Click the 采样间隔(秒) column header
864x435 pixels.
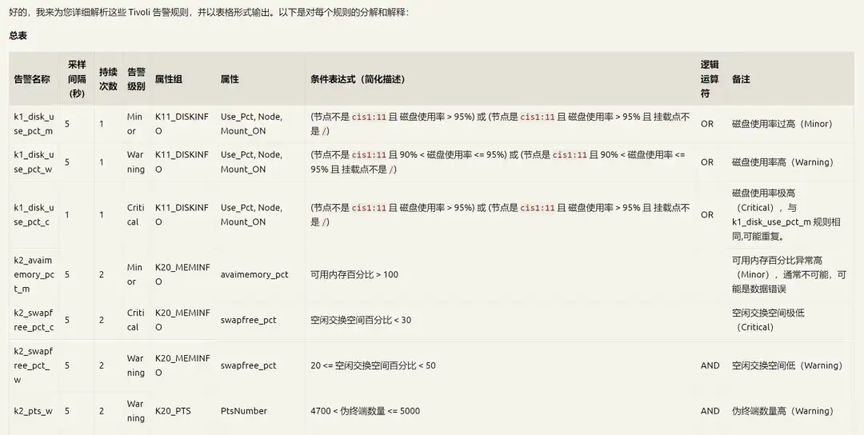(77, 79)
